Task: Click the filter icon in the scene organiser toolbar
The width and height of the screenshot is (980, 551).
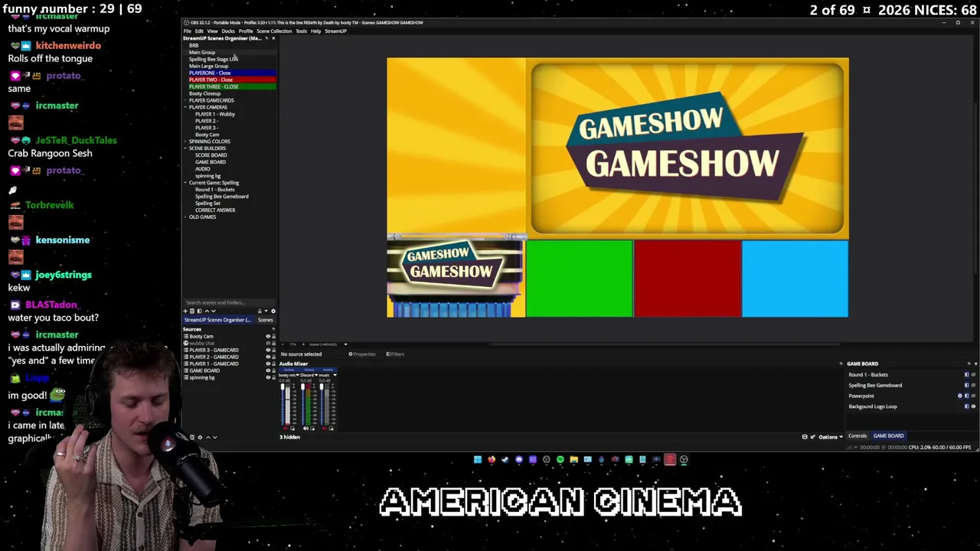Action: [x=199, y=311]
